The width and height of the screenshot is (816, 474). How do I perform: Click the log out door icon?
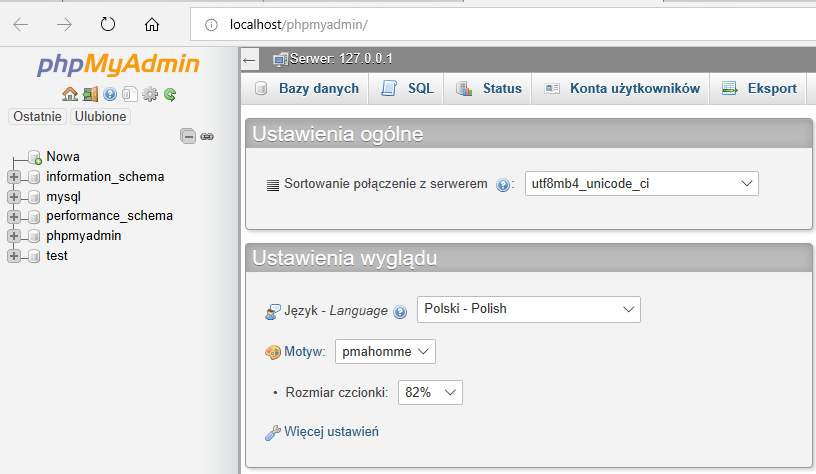[90, 94]
